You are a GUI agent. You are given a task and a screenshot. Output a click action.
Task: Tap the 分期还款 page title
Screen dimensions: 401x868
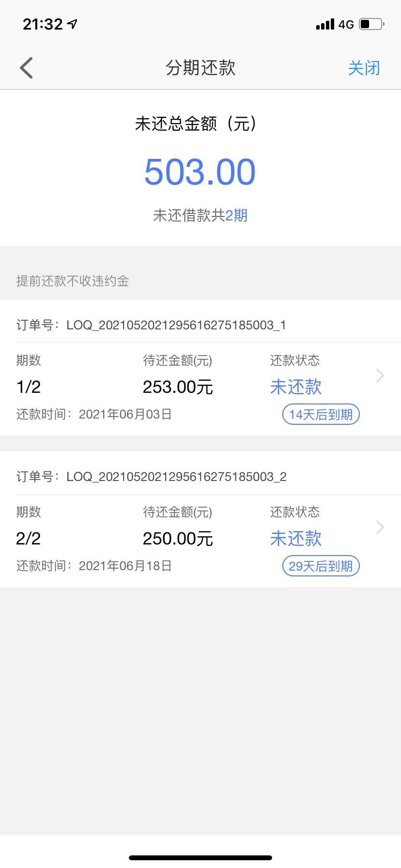click(x=200, y=68)
